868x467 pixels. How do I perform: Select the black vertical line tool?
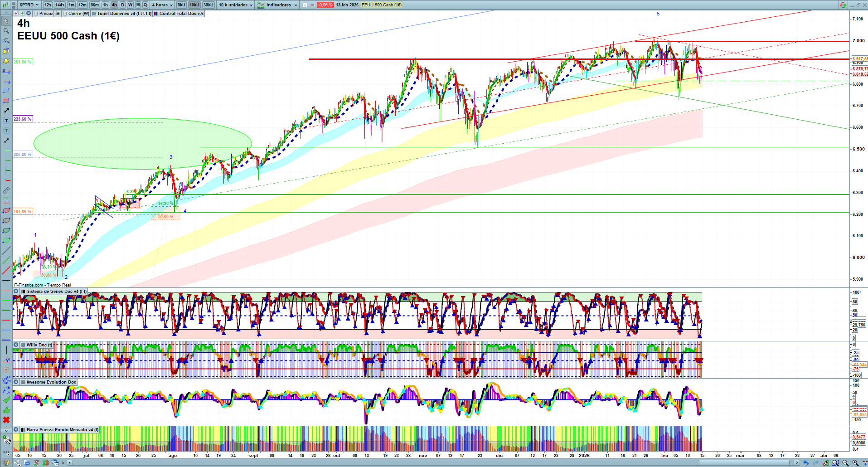click(x=6, y=350)
